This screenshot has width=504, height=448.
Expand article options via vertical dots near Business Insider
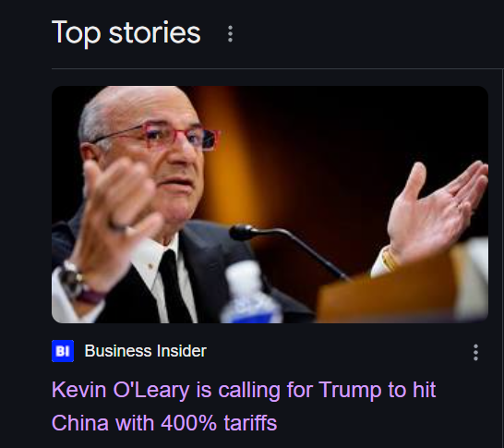click(x=475, y=353)
